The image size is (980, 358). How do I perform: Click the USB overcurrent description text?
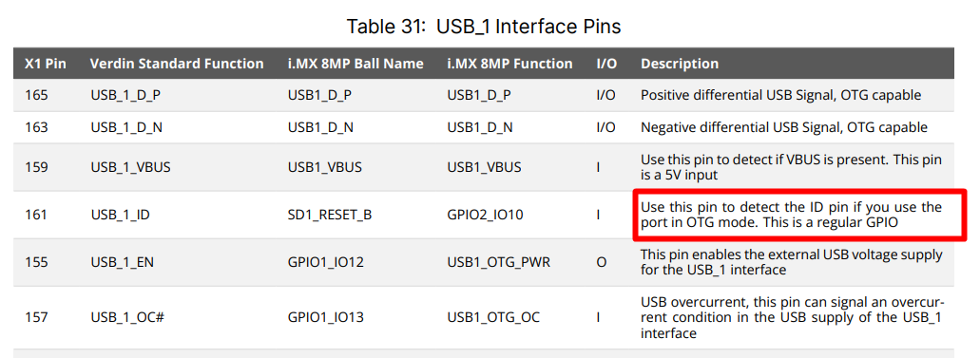792,317
